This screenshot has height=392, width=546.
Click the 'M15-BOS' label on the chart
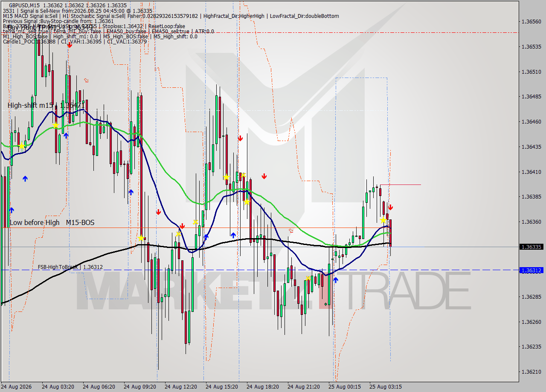tap(80, 222)
